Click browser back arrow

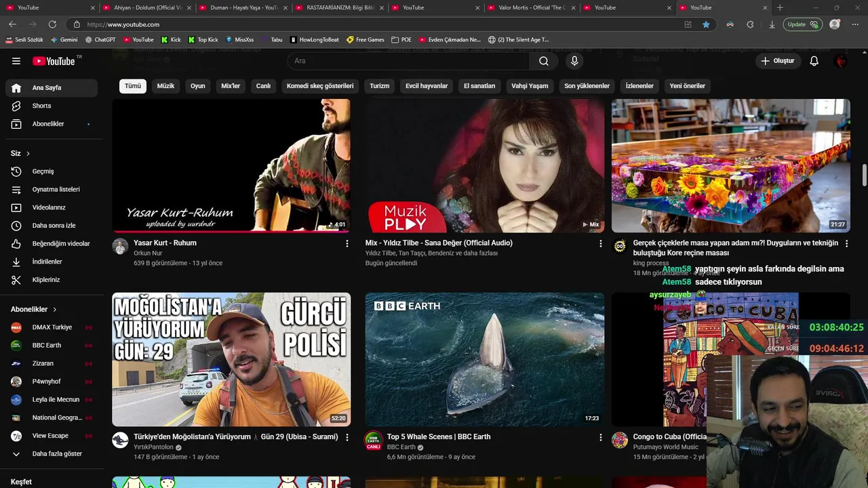(x=12, y=24)
